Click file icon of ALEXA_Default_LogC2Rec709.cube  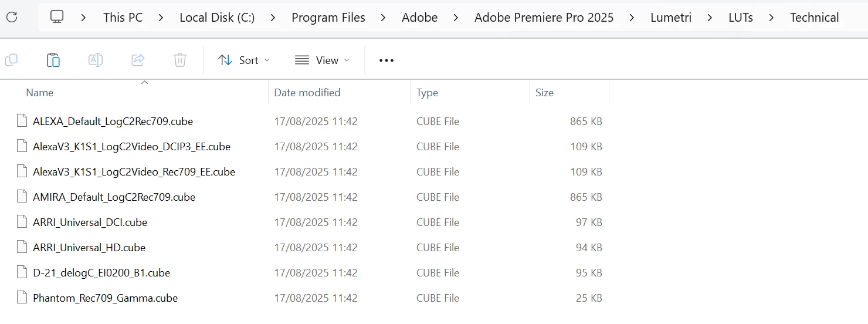pos(22,122)
